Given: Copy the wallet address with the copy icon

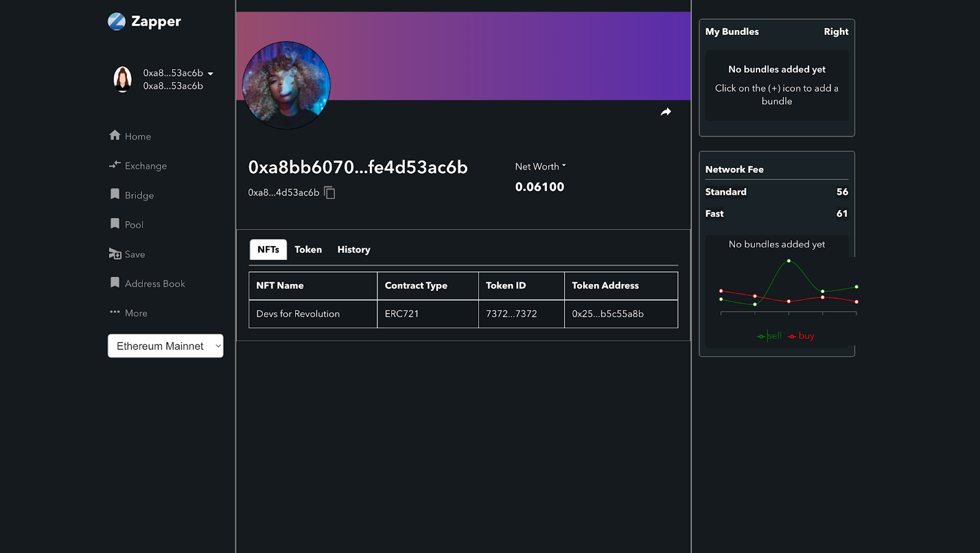Looking at the screenshot, I should pos(330,192).
